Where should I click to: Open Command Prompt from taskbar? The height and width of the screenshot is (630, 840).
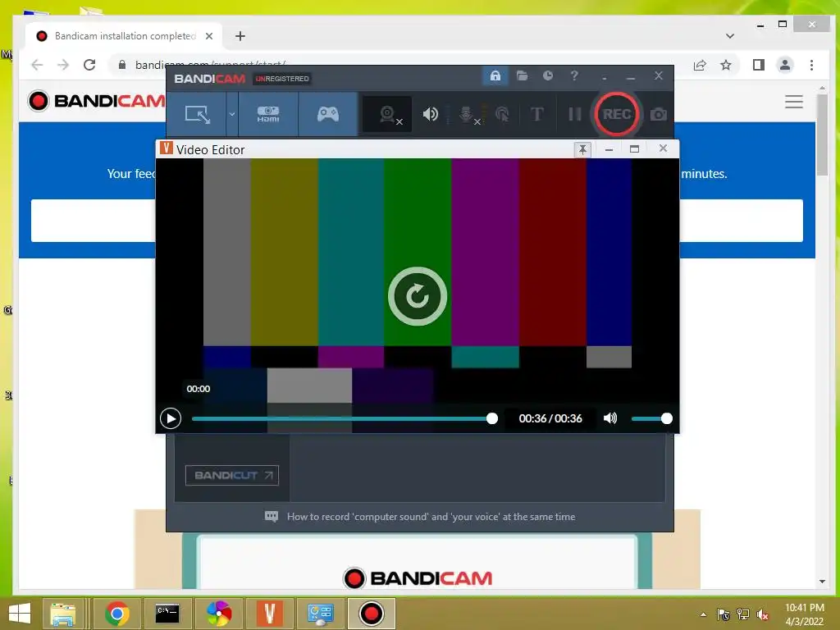pos(167,614)
